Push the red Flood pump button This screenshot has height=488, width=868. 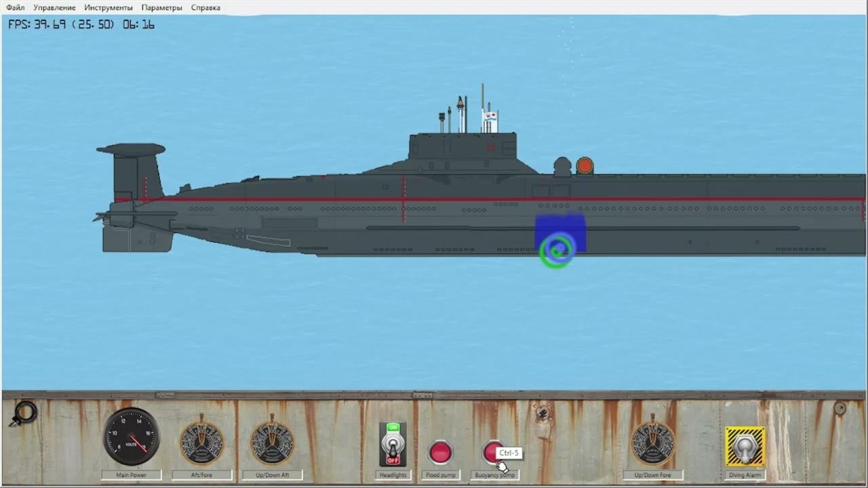coord(440,452)
